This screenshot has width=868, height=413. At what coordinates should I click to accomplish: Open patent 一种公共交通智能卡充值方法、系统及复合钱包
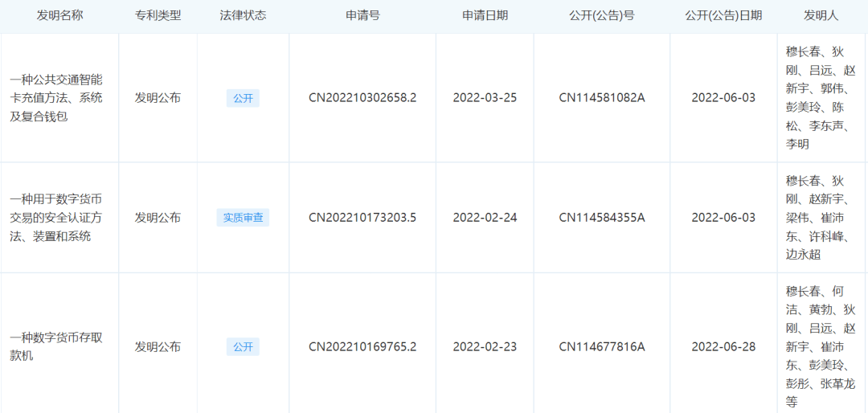click(x=56, y=98)
